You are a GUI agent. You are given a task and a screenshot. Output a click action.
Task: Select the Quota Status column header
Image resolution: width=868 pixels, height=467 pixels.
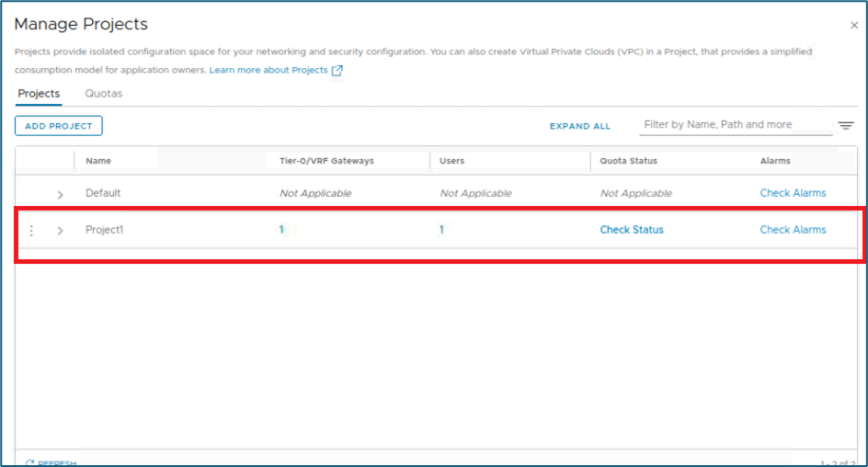click(628, 161)
